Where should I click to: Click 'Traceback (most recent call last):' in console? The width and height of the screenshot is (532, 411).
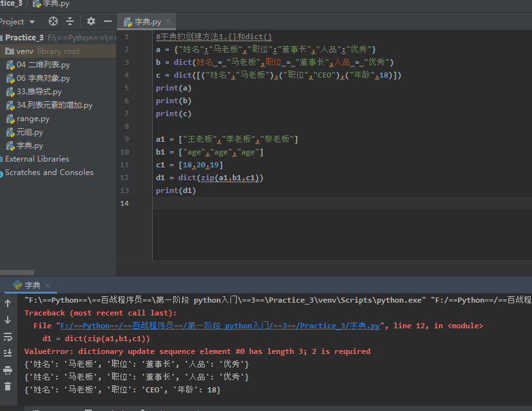[100, 313]
